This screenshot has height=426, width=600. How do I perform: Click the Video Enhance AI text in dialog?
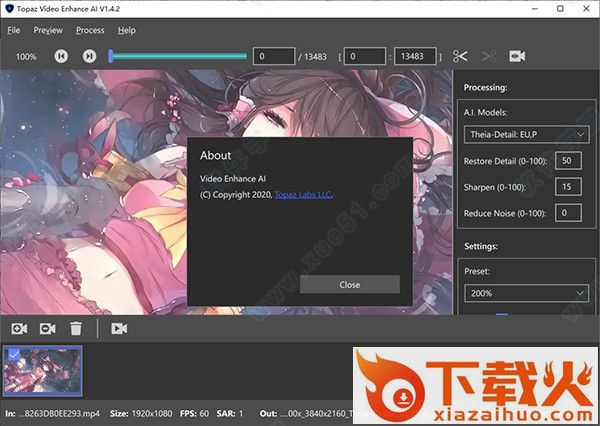coord(233,179)
